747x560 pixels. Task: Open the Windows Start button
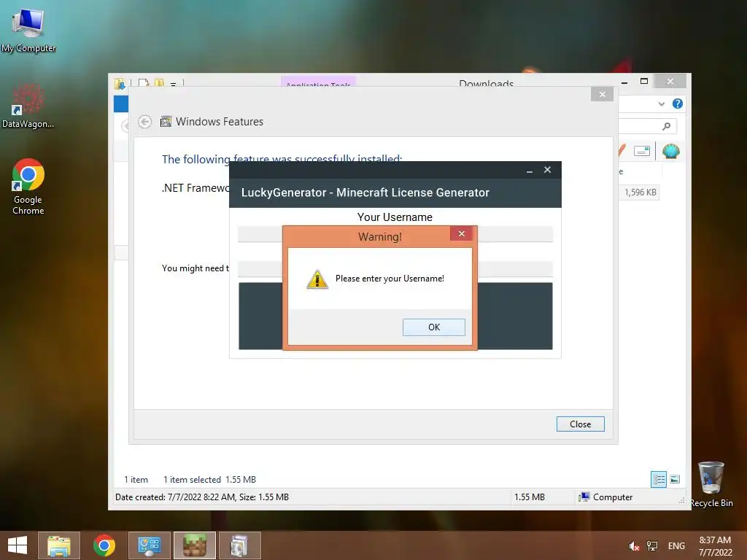[18, 545]
